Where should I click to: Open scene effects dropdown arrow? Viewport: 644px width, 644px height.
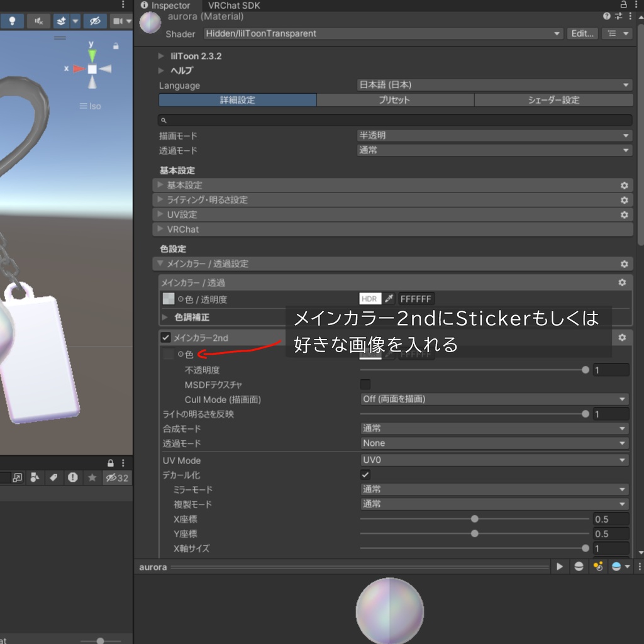75,21
